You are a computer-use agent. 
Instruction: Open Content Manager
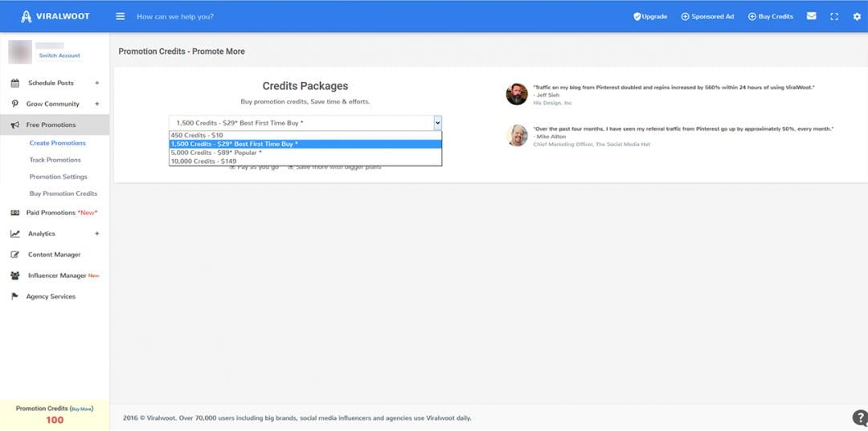pos(55,255)
